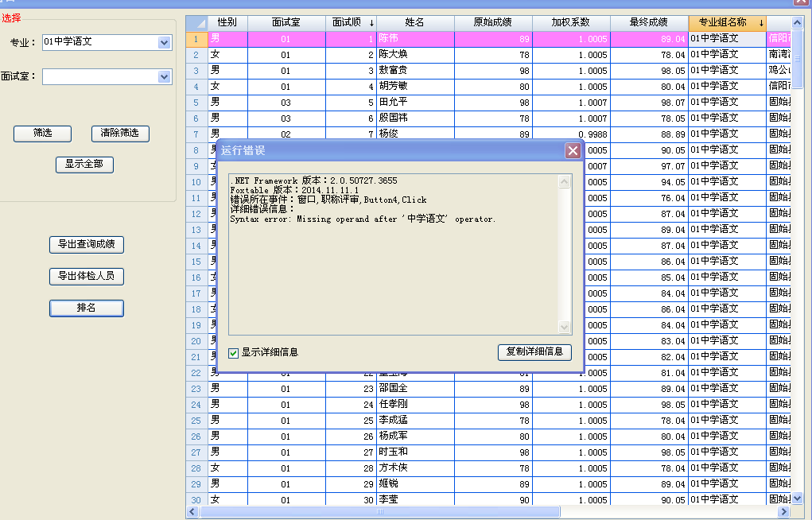The height and width of the screenshot is (520, 812).
Task: Click the name cell 李莹
Action: (415, 500)
